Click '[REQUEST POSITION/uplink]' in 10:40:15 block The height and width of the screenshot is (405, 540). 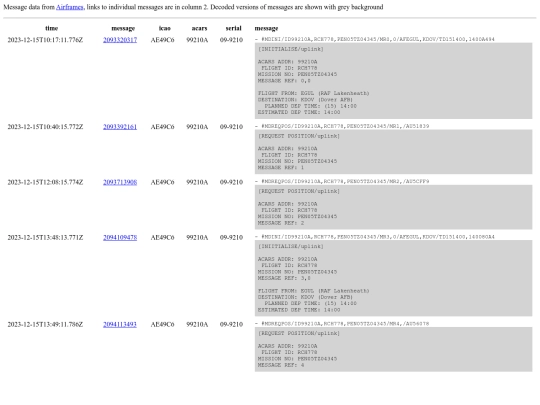coord(299,136)
